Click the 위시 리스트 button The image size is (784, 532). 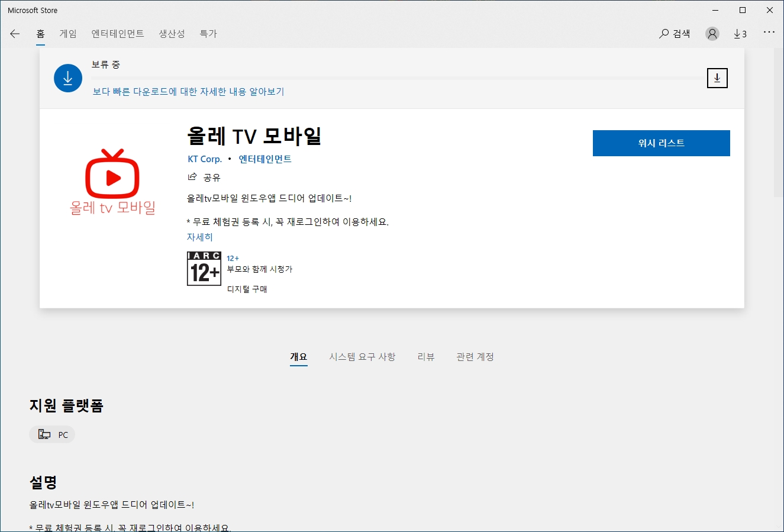(x=662, y=143)
